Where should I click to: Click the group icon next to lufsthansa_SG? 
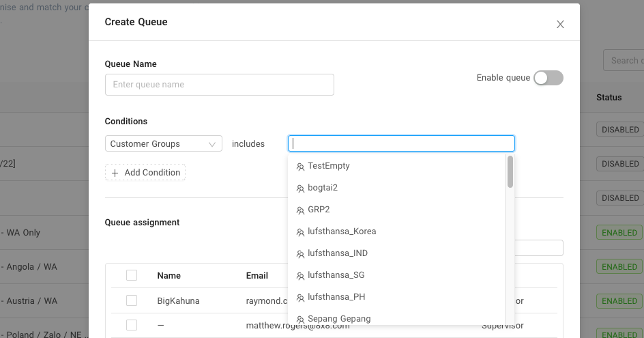pos(300,275)
